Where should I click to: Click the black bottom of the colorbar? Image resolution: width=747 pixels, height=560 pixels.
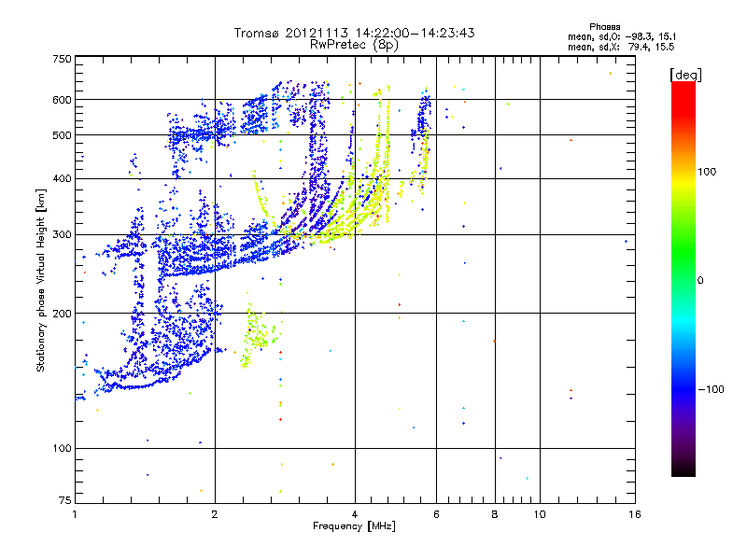pyautogui.click(x=684, y=469)
